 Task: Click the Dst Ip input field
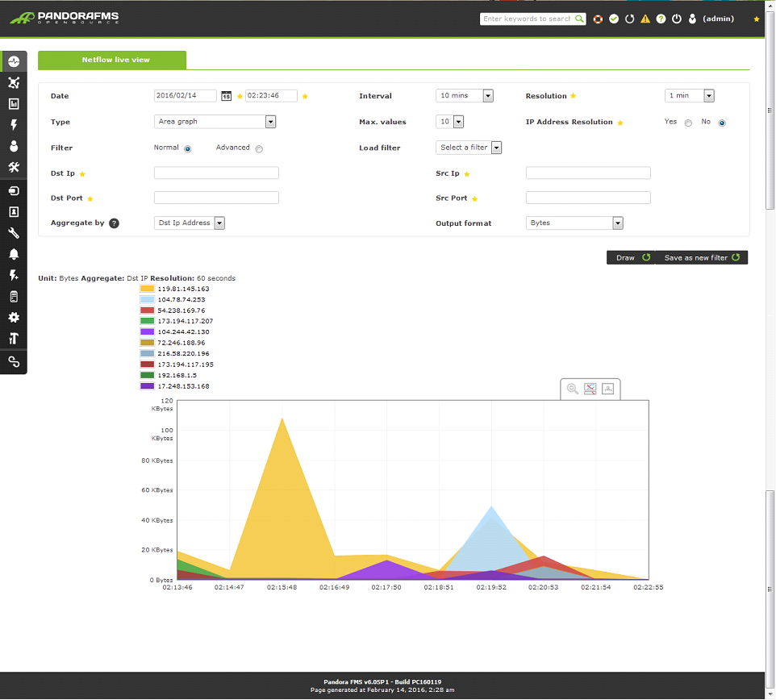pyautogui.click(x=216, y=173)
